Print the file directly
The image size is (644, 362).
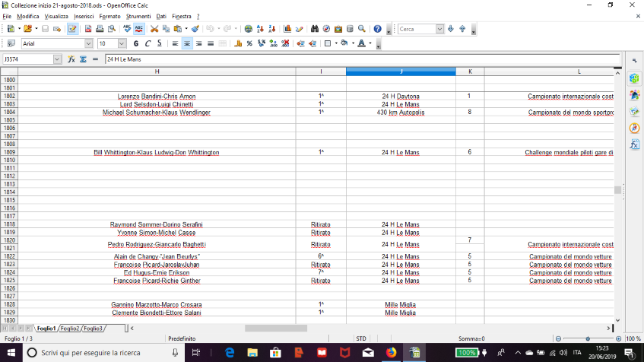click(100, 29)
